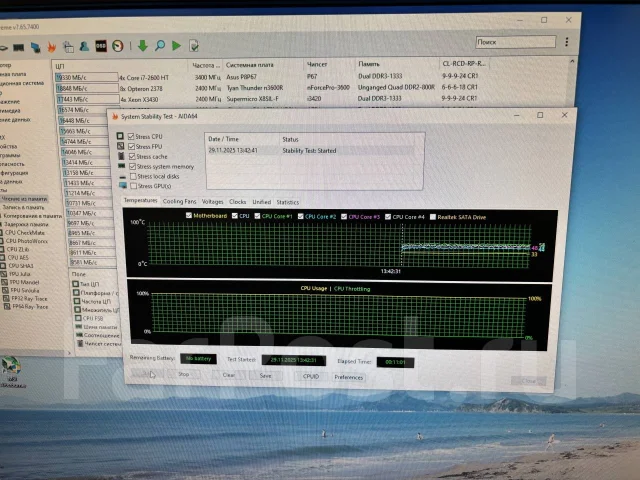
Task: Uncheck the Stress FPU checkbox
Action: point(131,146)
